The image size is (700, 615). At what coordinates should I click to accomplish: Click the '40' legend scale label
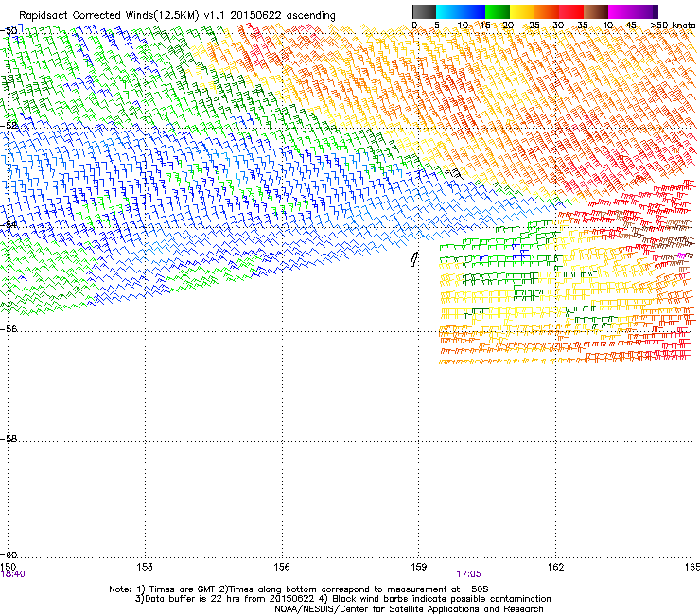pos(607,26)
